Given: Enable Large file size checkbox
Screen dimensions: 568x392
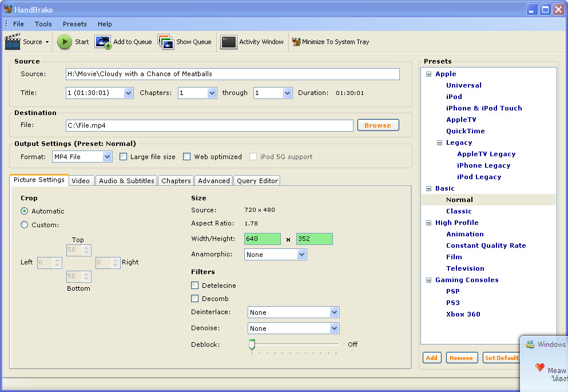Looking at the screenshot, I should pos(123,156).
